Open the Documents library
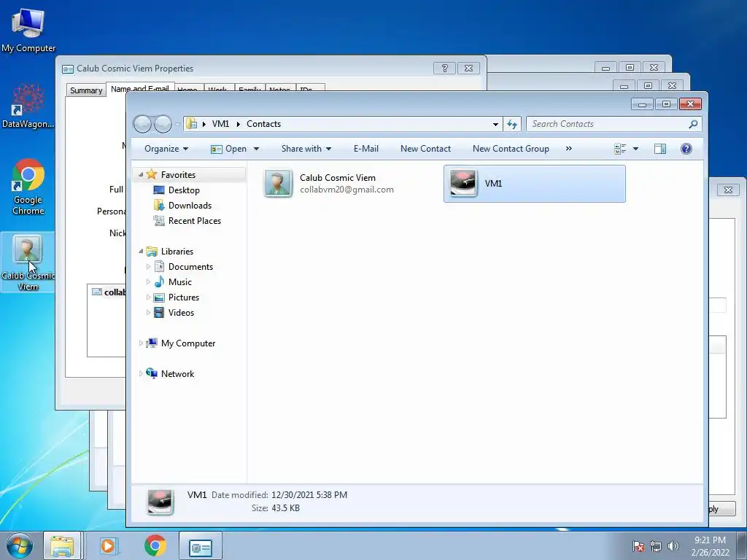 coord(190,267)
